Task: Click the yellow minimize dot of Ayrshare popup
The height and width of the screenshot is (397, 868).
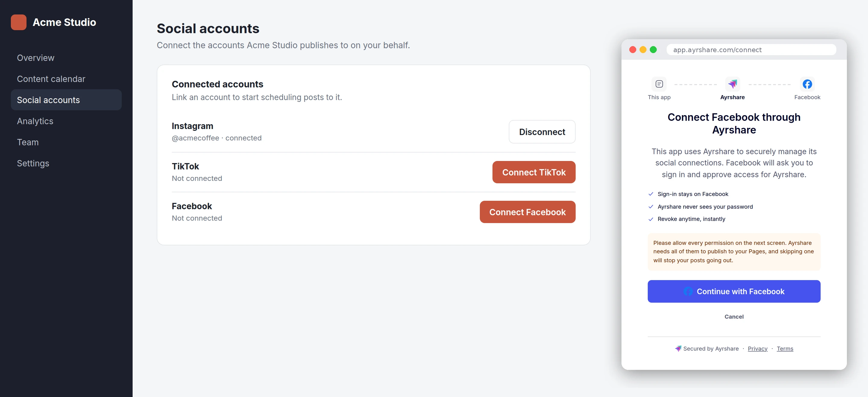Action: [643, 50]
